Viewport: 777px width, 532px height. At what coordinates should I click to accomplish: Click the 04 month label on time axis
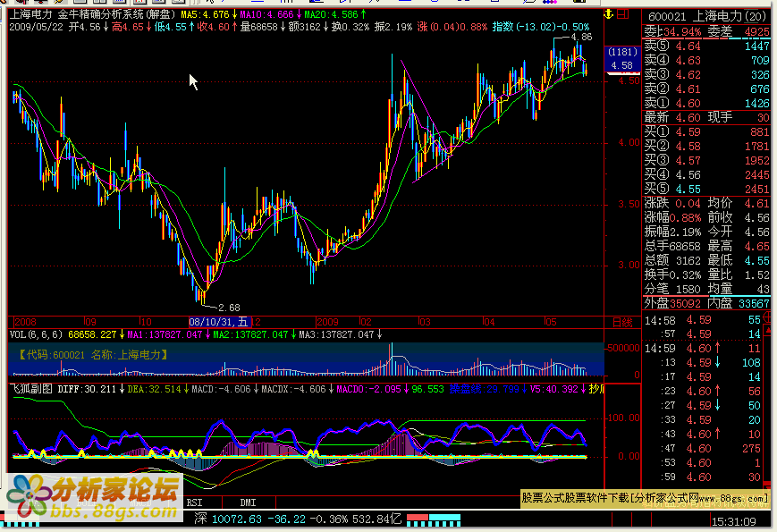[488, 322]
